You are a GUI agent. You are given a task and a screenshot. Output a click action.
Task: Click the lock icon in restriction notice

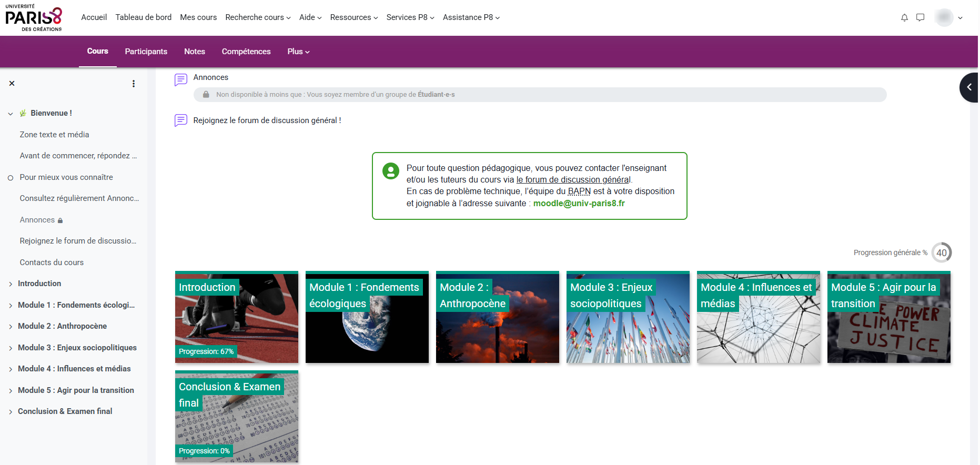[x=206, y=95]
